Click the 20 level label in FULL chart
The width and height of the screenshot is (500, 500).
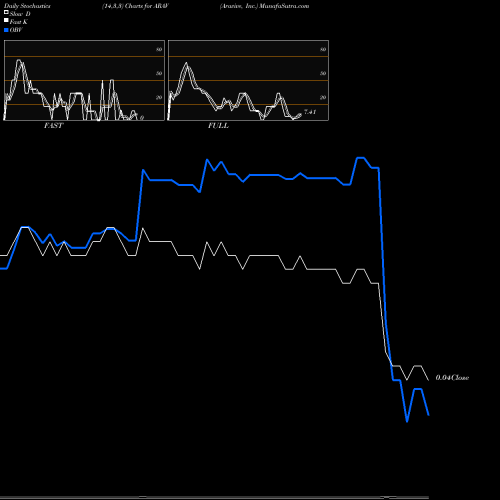323,97
